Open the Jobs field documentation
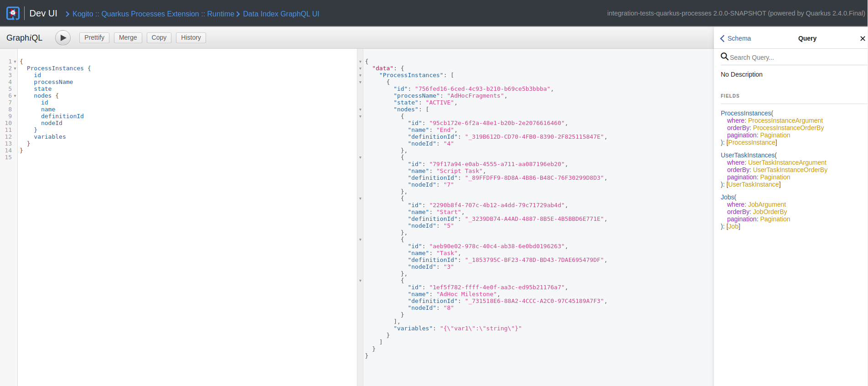The width and height of the screenshot is (868, 386). 727,197
